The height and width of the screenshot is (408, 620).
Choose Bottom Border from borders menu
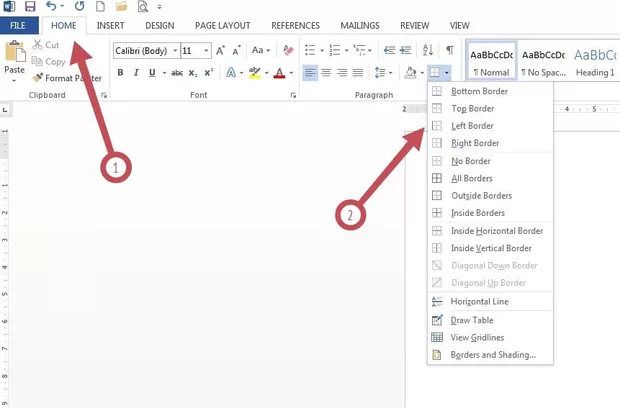(x=490, y=91)
